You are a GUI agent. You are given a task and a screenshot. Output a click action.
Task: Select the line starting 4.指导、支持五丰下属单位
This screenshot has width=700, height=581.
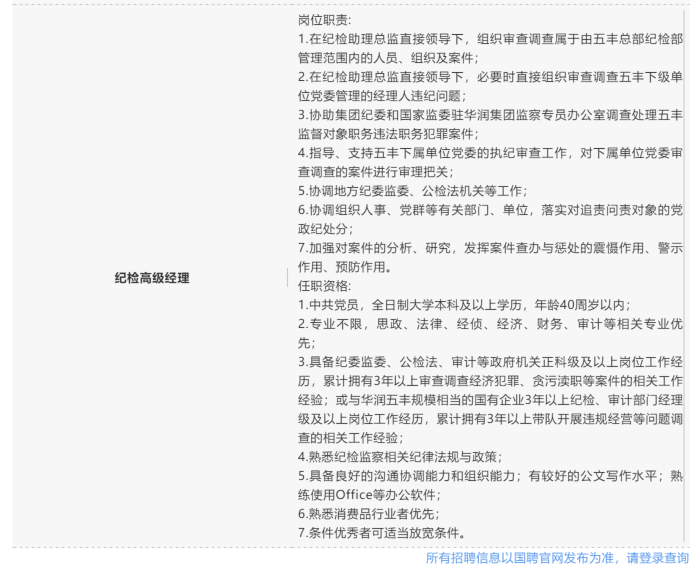490,153
